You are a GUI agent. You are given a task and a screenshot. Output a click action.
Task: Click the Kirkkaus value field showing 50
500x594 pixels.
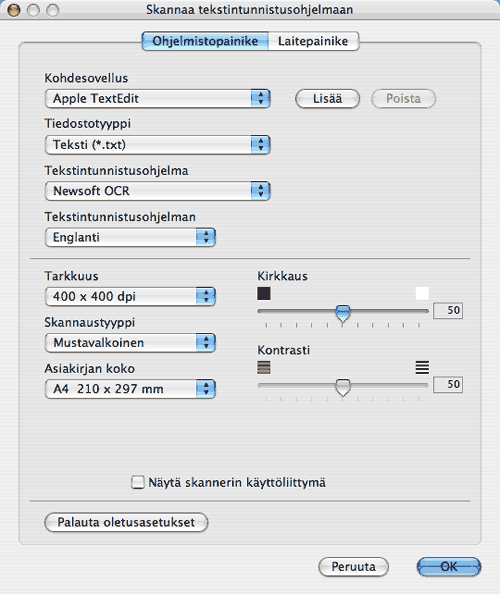coord(448,310)
